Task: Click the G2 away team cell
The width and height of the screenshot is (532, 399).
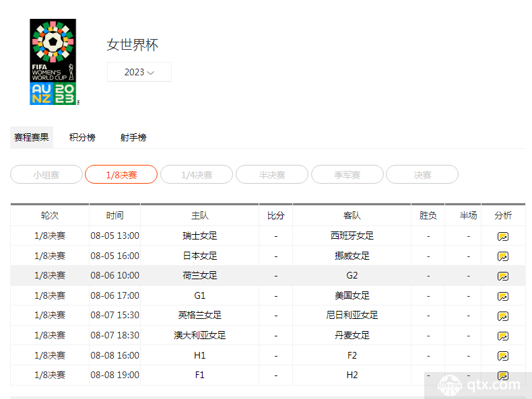Action: coord(352,275)
